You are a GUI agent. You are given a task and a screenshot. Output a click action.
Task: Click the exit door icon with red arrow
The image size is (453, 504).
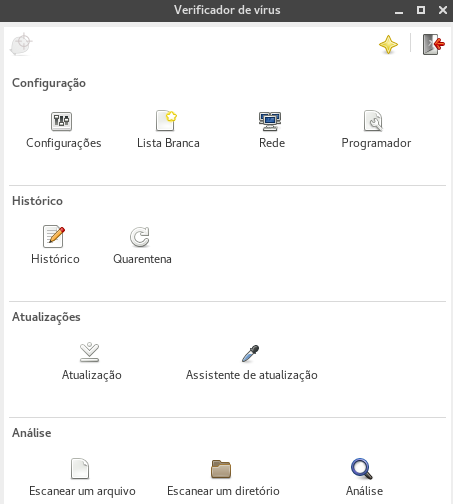[434, 44]
